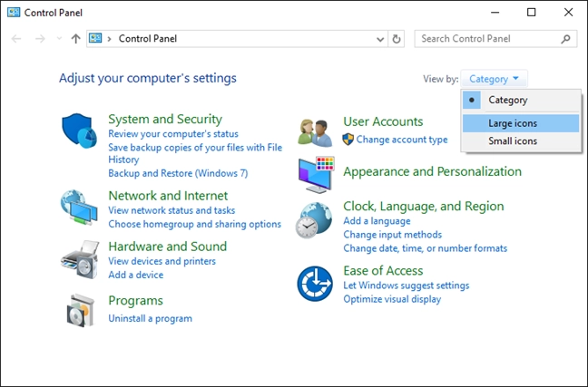
Task: Click the Hardware and Sound printer icon
Action: click(80, 259)
